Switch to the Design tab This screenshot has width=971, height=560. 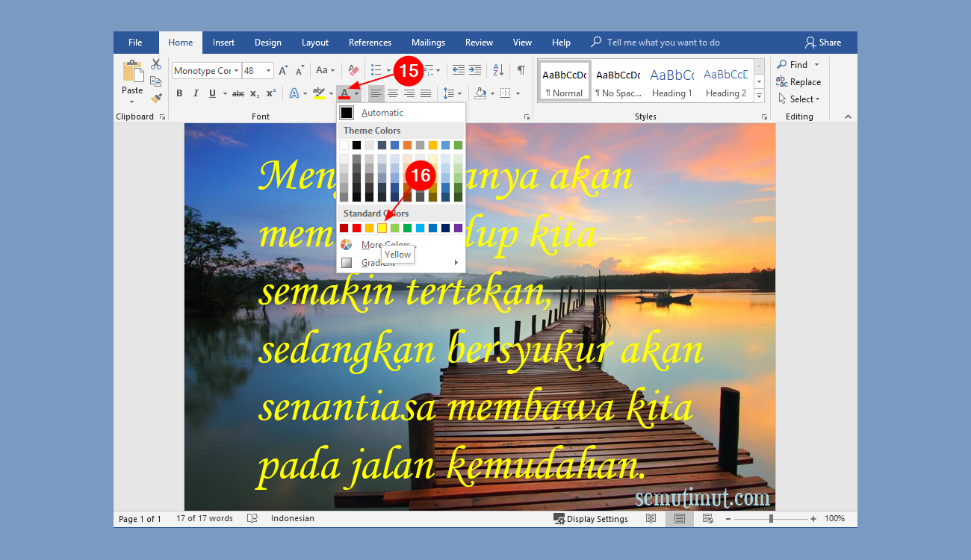pyautogui.click(x=268, y=43)
